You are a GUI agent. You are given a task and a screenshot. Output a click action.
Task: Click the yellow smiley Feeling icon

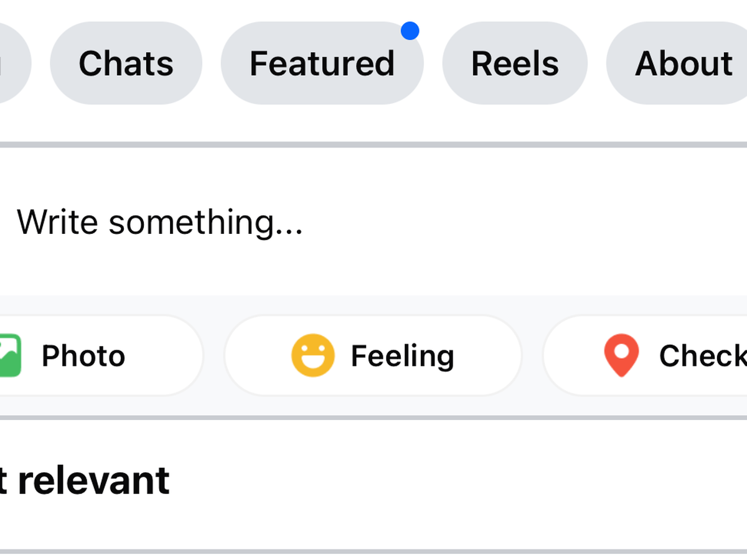[x=312, y=356]
